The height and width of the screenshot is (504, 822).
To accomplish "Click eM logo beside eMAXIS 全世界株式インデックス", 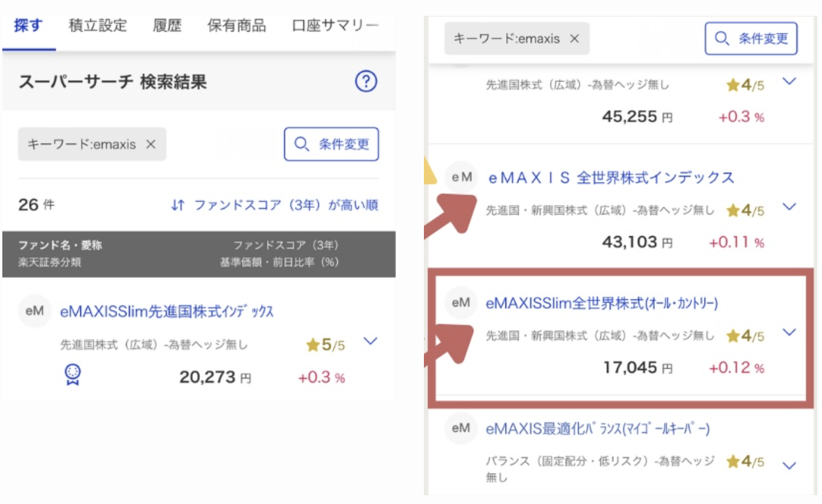I will [x=461, y=177].
